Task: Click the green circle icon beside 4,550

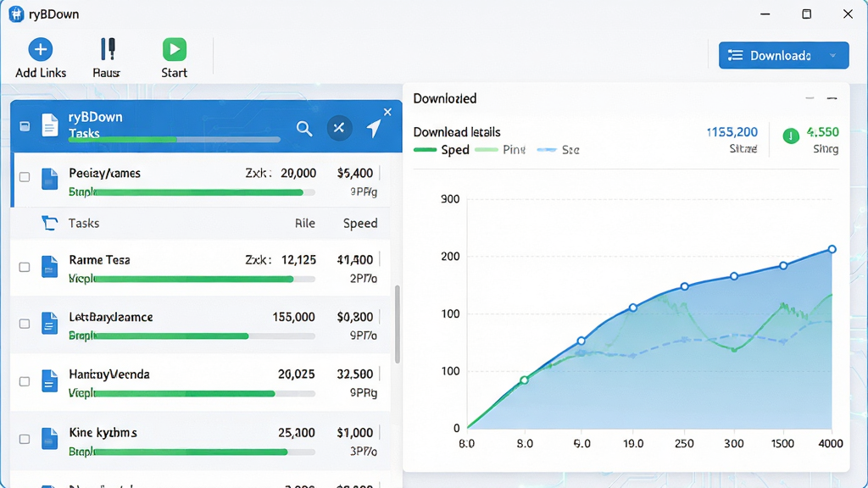Action: click(791, 136)
